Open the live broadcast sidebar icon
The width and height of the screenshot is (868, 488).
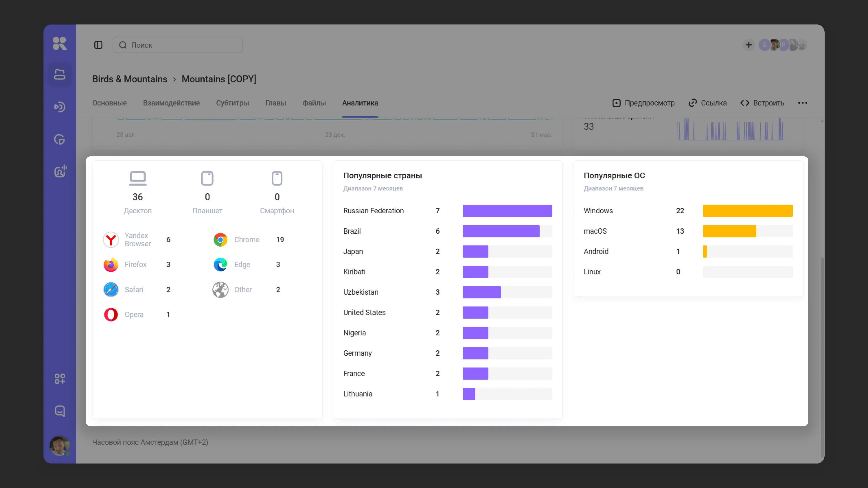(x=60, y=107)
